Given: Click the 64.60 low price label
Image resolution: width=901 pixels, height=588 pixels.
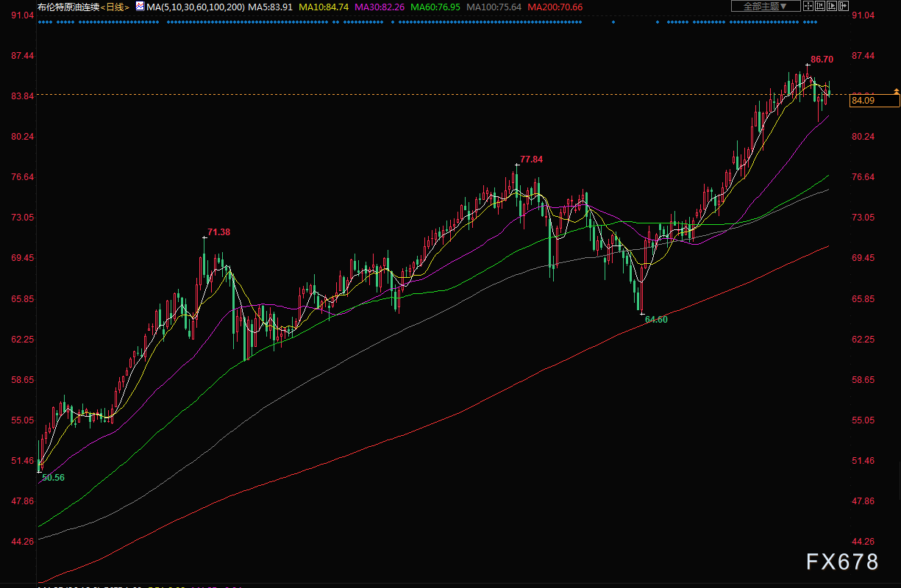Looking at the screenshot, I should click(x=656, y=320).
